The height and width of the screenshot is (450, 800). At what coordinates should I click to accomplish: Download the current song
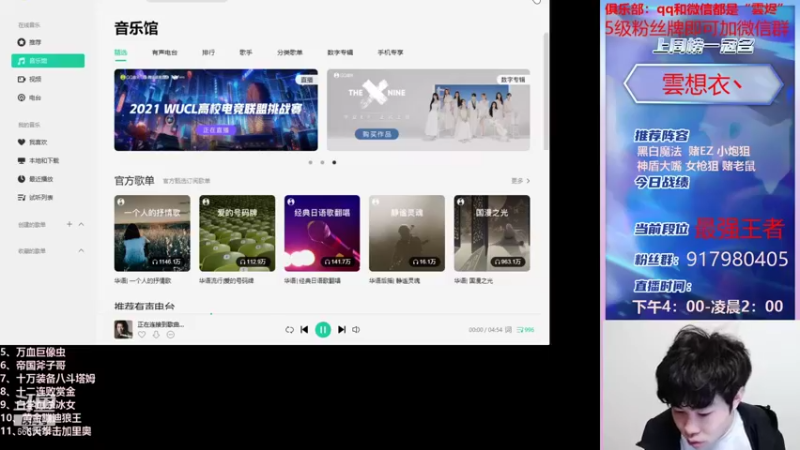coord(156,335)
